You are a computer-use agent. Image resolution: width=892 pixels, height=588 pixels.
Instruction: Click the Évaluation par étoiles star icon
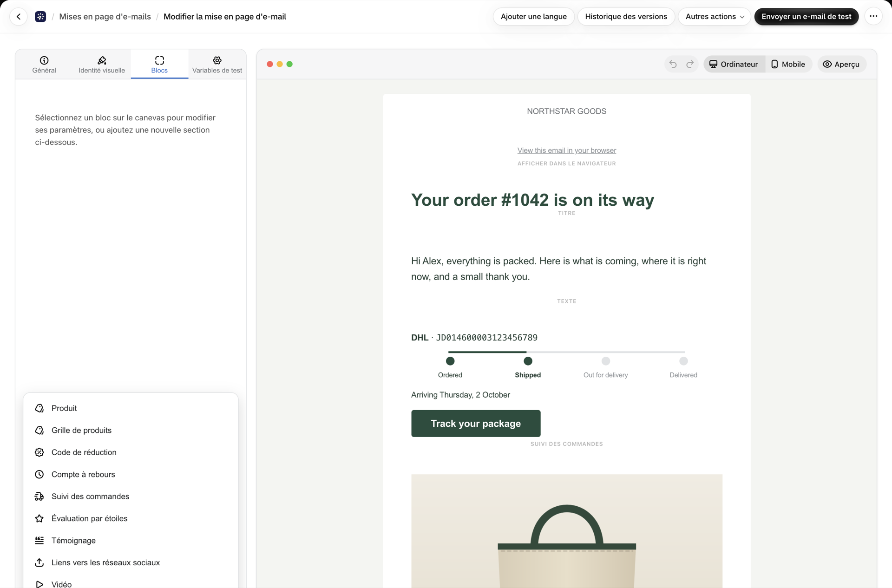click(x=39, y=518)
